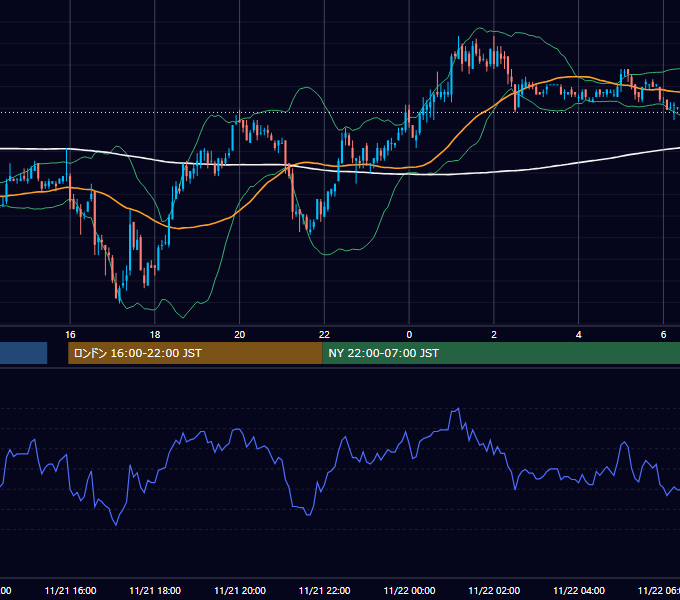Image resolution: width=680 pixels, height=600 pixels.
Task: Click the '20' hour label on the price chart axis
Action: [239, 335]
